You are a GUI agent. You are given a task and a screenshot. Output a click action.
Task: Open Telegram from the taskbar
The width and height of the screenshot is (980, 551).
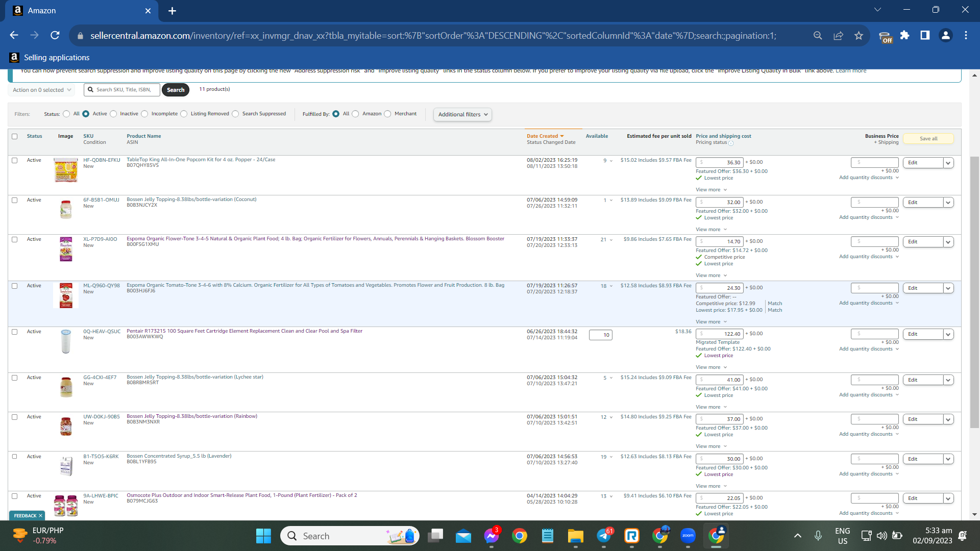point(604,536)
